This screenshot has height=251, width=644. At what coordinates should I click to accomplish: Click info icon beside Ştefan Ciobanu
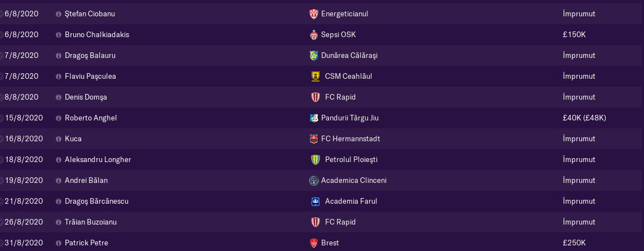click(59, 14)
